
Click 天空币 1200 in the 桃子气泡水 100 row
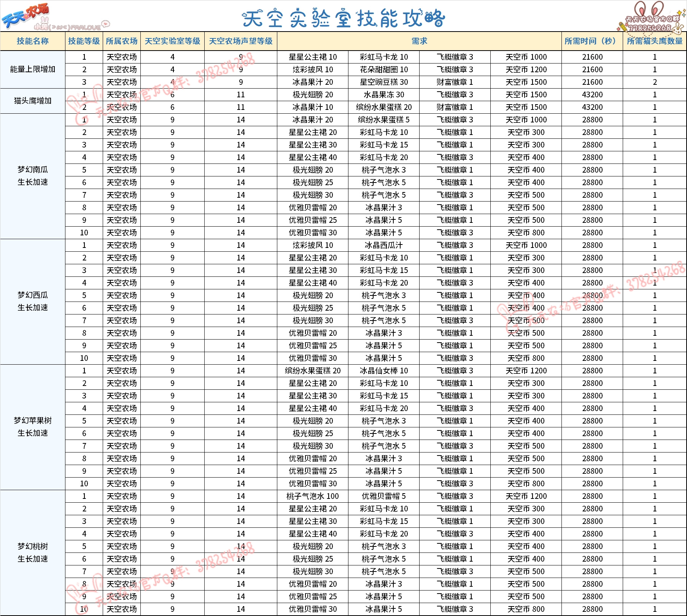pos(526,496)
